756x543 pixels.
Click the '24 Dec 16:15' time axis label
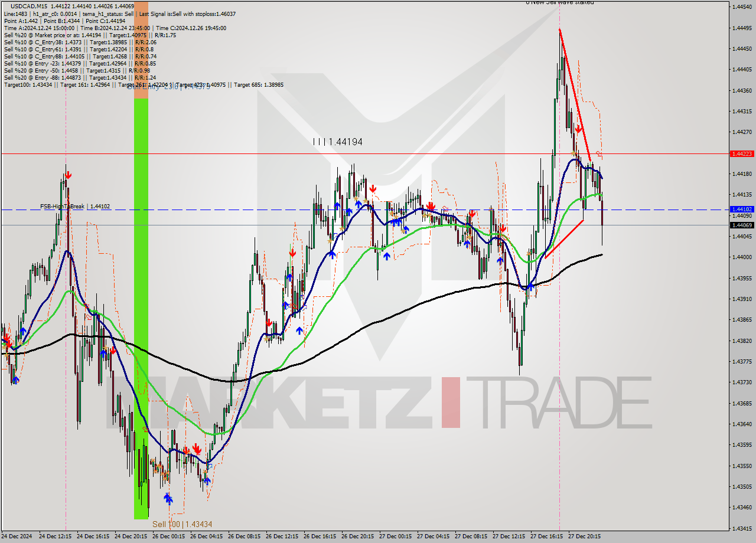tap(93, 537)
